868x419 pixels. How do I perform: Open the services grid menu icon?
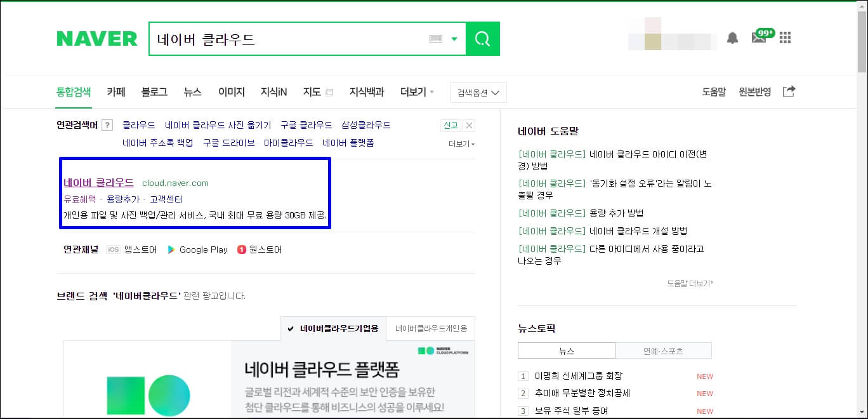[786, 38]
